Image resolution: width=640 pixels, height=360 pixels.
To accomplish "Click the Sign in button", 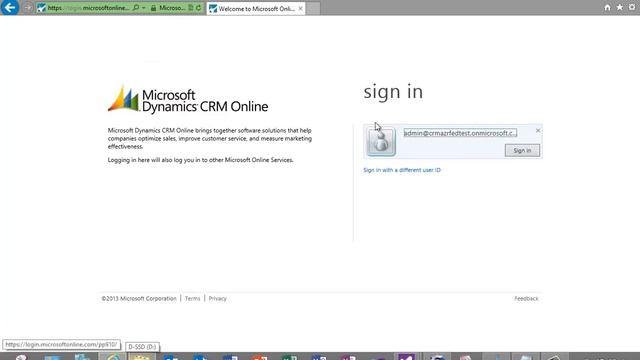I will click(522, 150).
